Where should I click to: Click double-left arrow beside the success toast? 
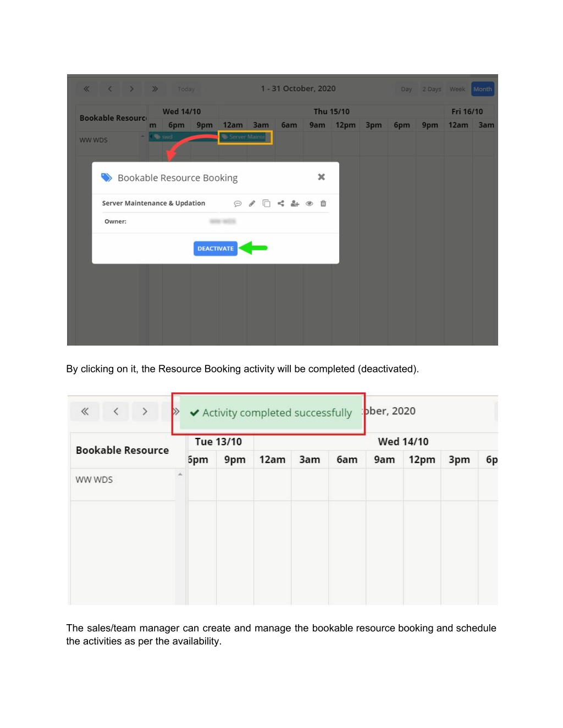point(85,411)
